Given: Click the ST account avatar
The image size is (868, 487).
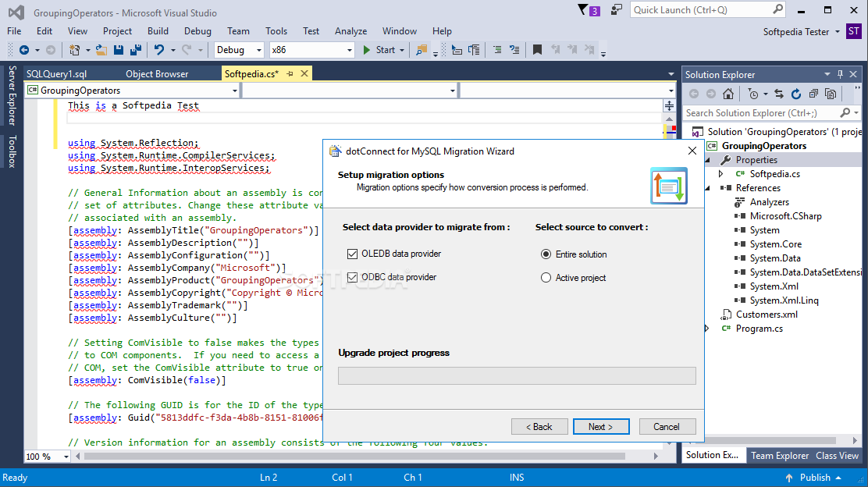Looking at the screenshot, I should [854, 31].
